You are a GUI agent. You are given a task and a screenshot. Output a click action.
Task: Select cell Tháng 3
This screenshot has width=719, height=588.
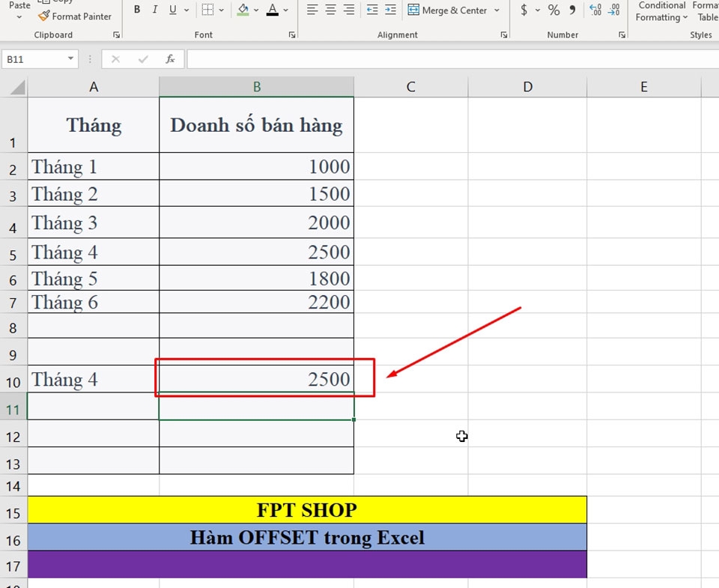pyautogui.click(x=94, y=222)
